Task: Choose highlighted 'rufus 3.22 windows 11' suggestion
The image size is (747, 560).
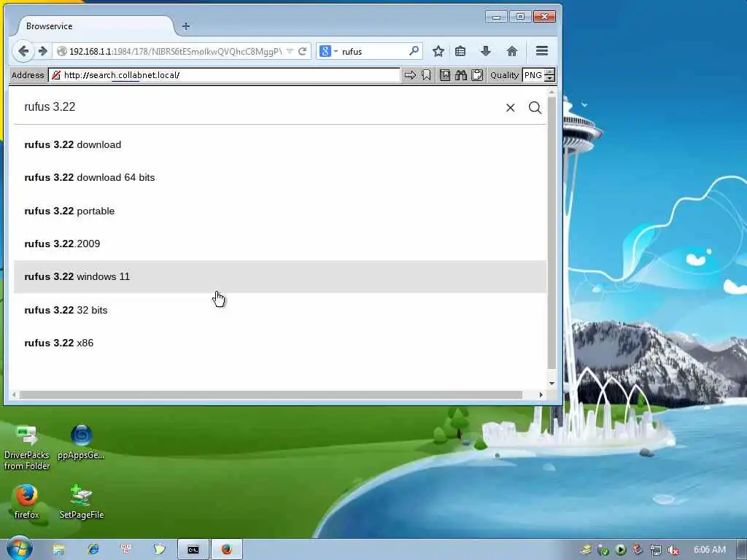Action: point(280,276)
